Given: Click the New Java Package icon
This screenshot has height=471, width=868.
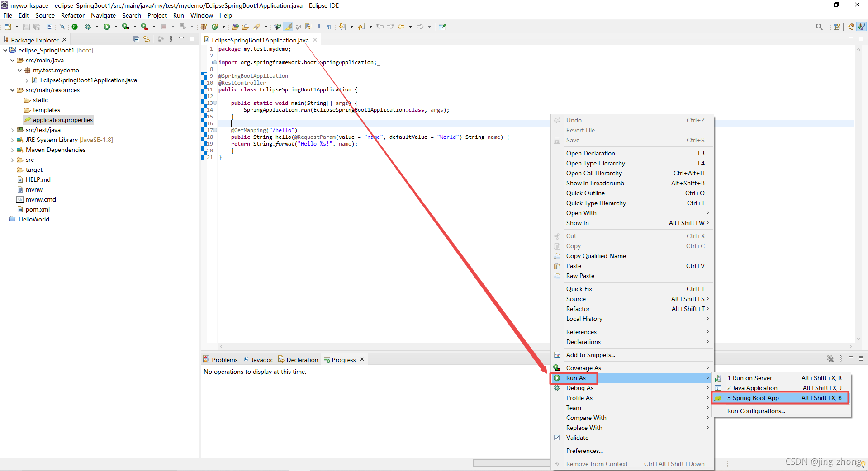Looking at the screenshot, I should 204,27.
